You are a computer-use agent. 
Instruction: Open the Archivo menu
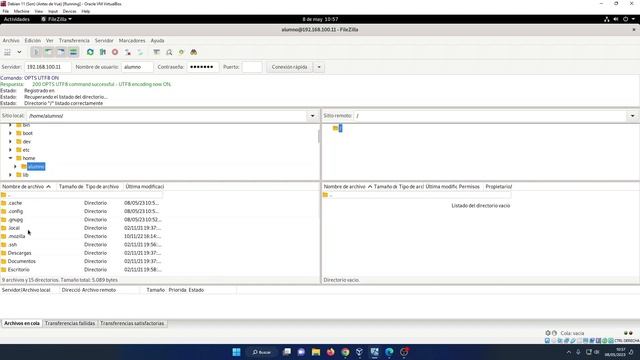tap(11, 40)
